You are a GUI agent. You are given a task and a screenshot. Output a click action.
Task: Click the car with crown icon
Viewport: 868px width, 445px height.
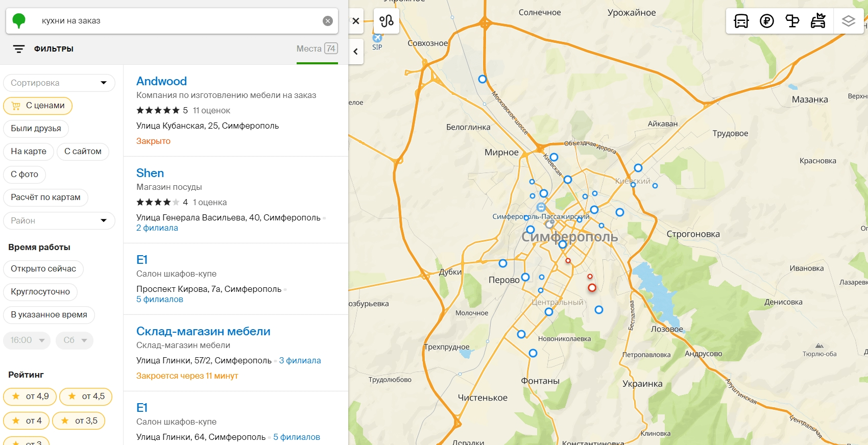pyautogui.click(x=818, y=21)
